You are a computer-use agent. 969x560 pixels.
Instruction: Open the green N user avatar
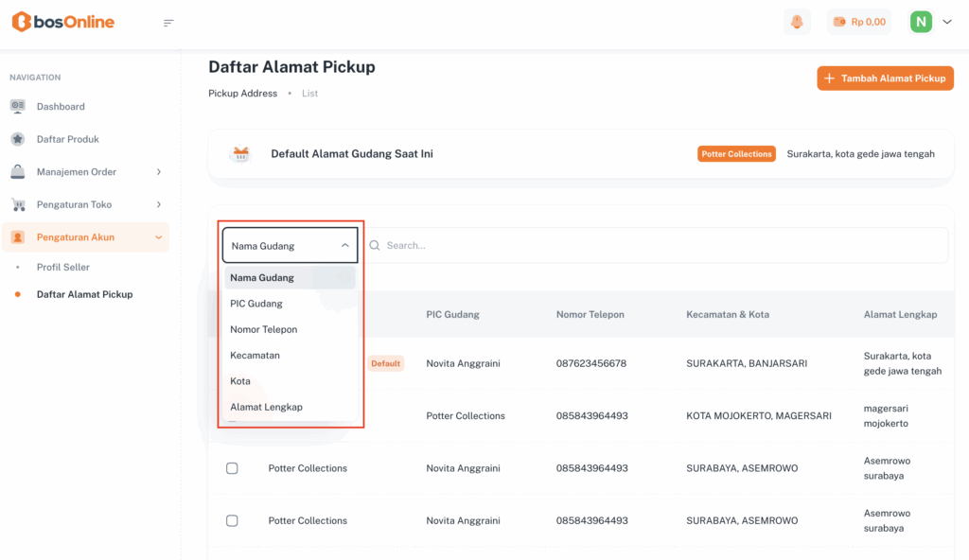921,22
